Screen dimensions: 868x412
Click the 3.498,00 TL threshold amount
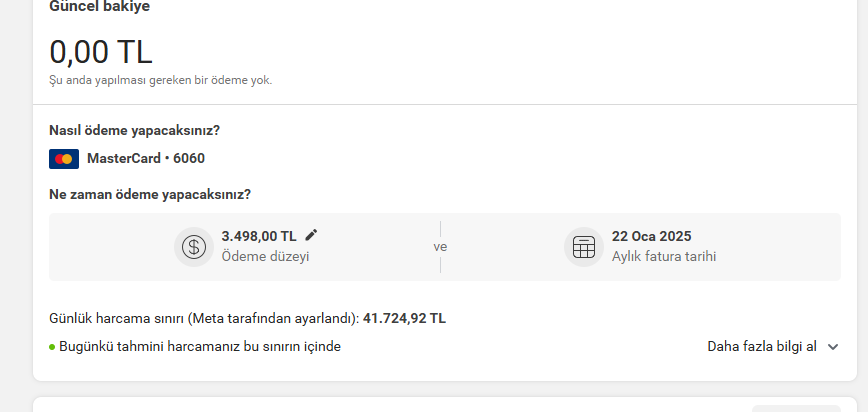pos(259,236)
